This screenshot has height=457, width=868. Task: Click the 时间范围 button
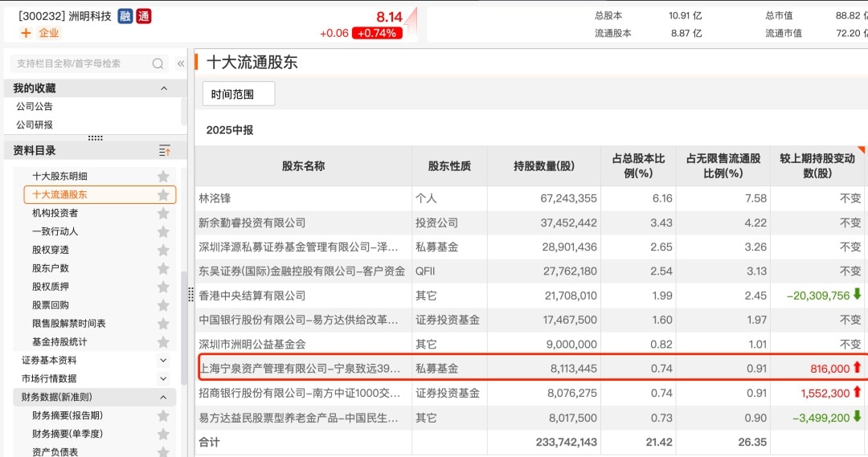click(238, 94)
